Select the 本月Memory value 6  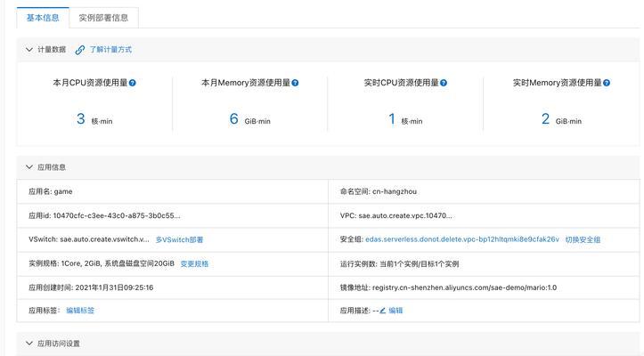pos(233,119)
